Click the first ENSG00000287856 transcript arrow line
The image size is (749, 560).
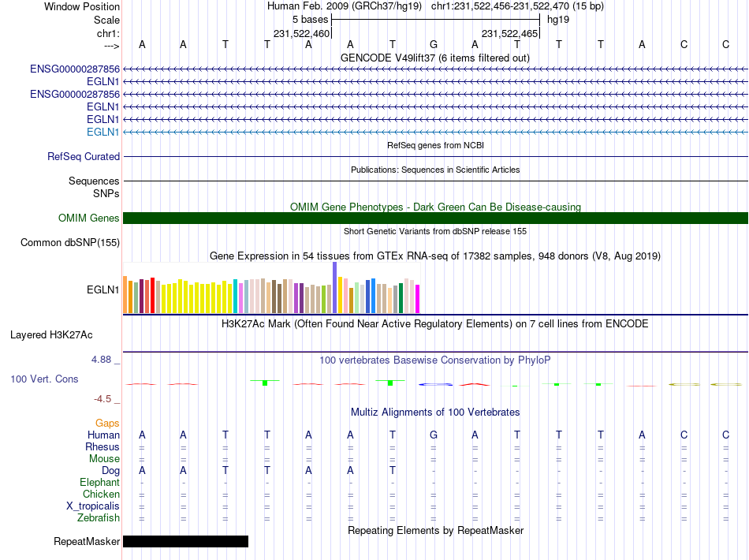coord(435,69)
